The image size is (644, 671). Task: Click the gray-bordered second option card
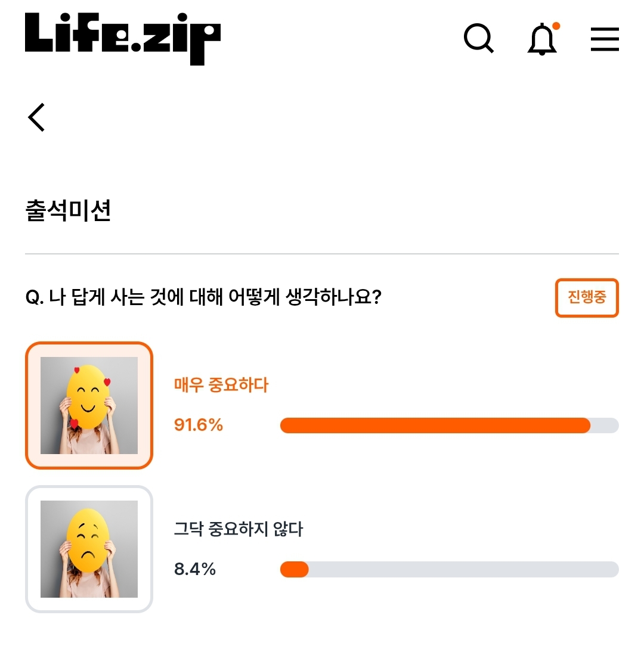point(89,549)
